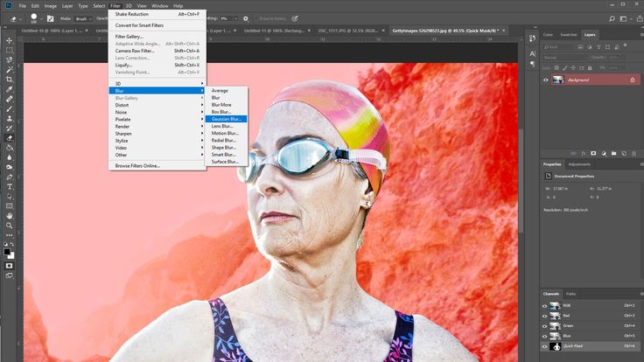Select the Blur drop tool
Screen dimensions: 644x362
click(9, 157)
